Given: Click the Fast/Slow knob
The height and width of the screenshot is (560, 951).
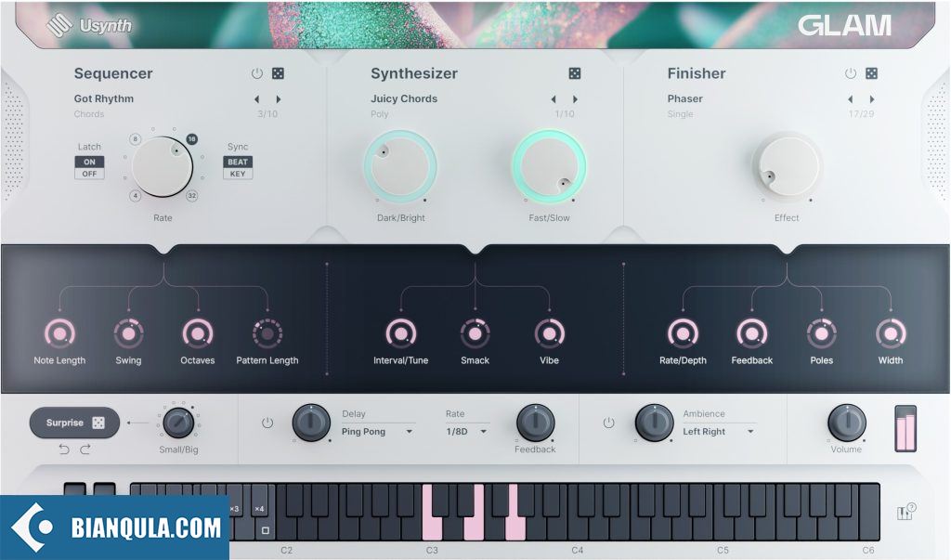Looking at the screenshot, I should [x=549, y=167].
